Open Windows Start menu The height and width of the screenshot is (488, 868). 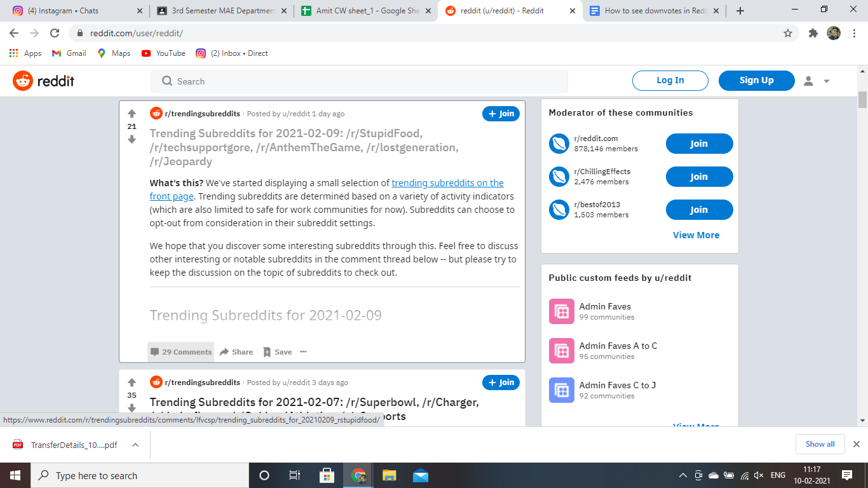[x=15, y=475]
